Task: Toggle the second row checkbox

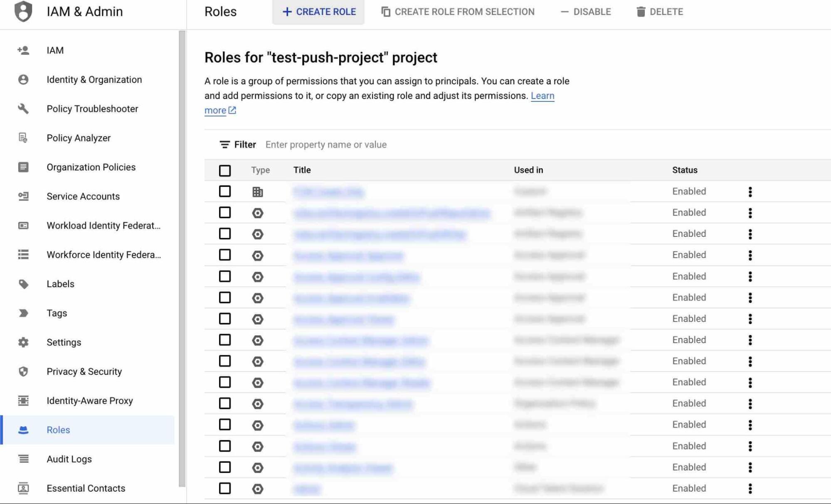Action: pos(225,212)
